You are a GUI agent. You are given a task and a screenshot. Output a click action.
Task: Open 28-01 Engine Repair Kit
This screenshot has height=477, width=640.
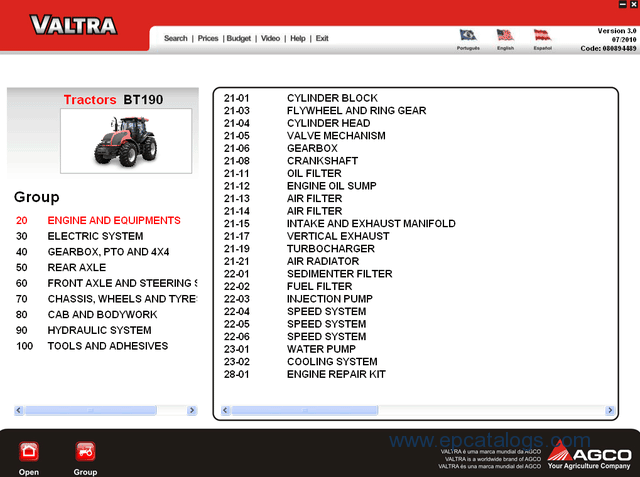click(305, 374)
